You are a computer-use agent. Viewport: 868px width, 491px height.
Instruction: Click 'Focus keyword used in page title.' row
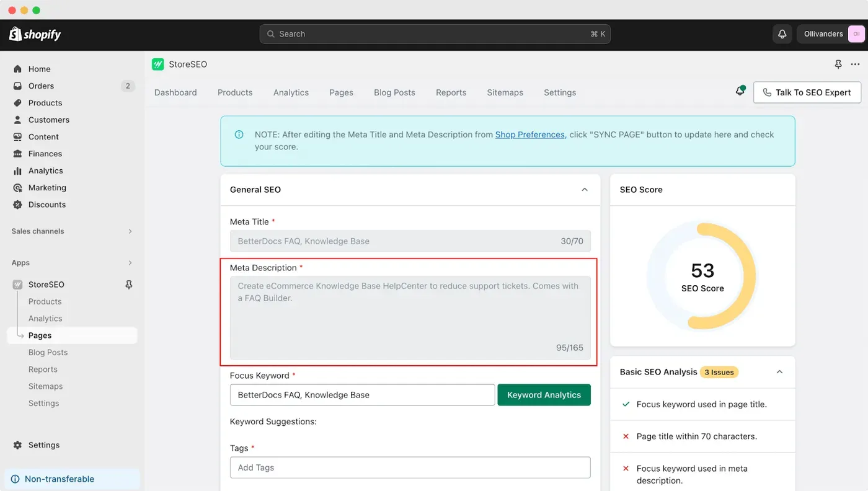click(x=702, y=404)
